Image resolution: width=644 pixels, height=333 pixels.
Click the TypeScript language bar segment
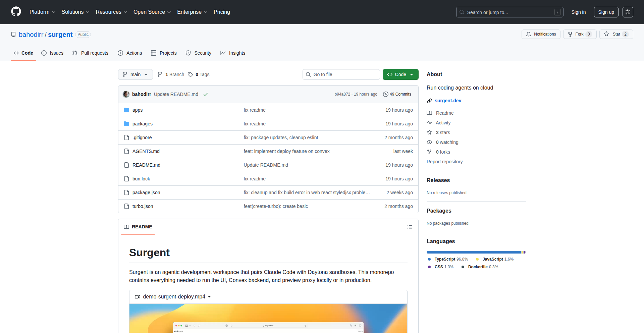473,252
